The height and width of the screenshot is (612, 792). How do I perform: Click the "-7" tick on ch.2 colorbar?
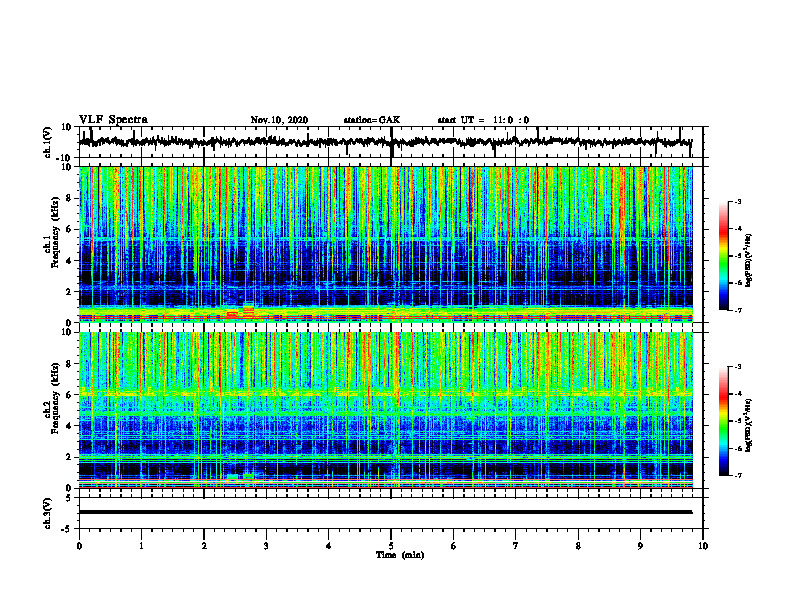click(738, 475)
